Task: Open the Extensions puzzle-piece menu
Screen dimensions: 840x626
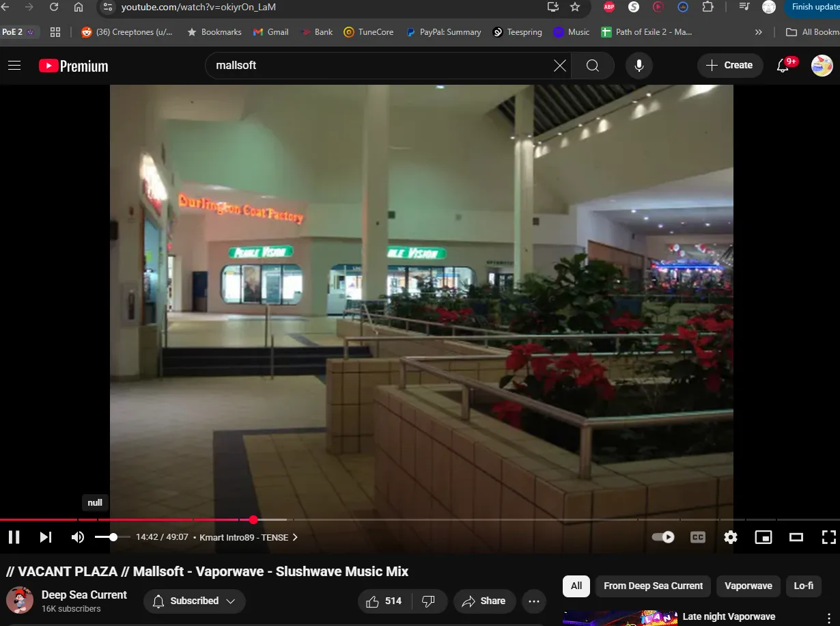Action: coord(708,7)
